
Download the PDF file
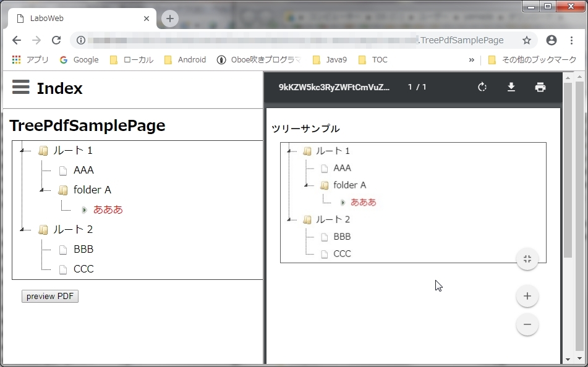(511, 87)
